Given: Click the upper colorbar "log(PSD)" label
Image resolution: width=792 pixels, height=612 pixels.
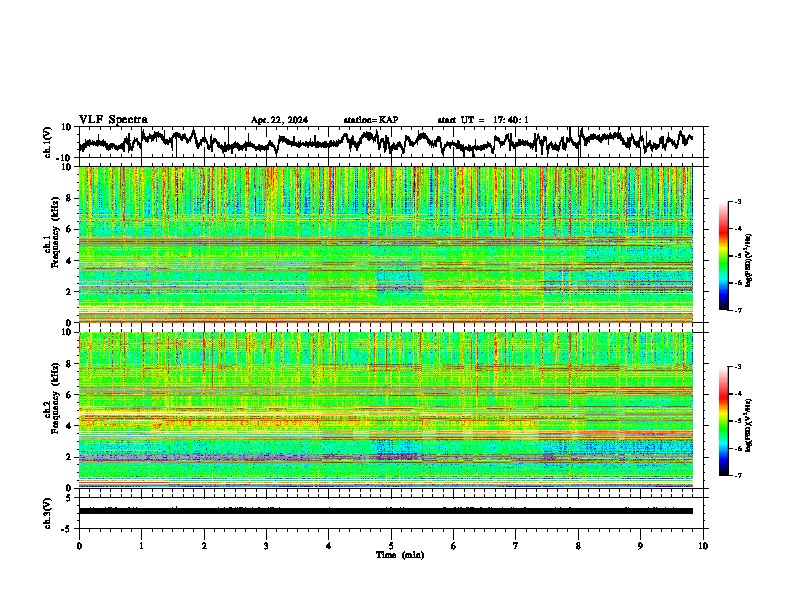Looking at the screenshot, I should point(749,260).
